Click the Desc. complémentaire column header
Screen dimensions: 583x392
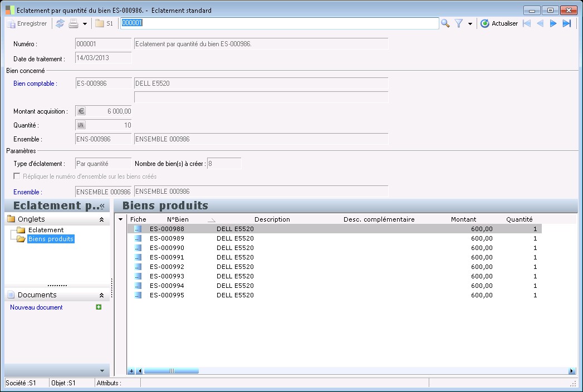tap(379, 219)
